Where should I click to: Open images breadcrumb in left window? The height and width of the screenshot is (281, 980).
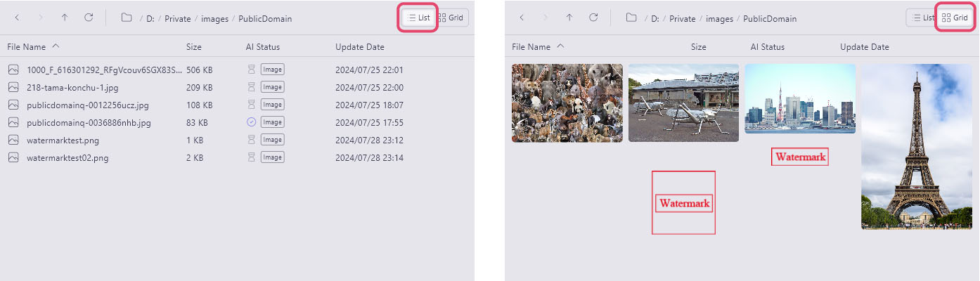coord(214,18)
